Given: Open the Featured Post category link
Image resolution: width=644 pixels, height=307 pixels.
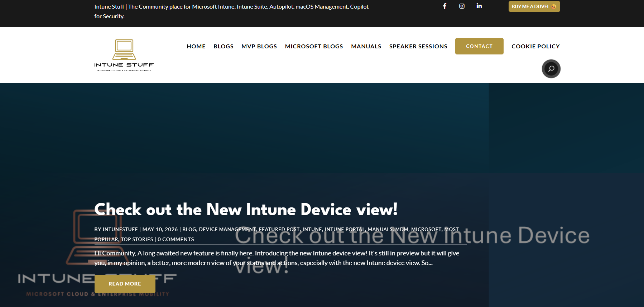Looking at the screenshot, I should 279,229.
